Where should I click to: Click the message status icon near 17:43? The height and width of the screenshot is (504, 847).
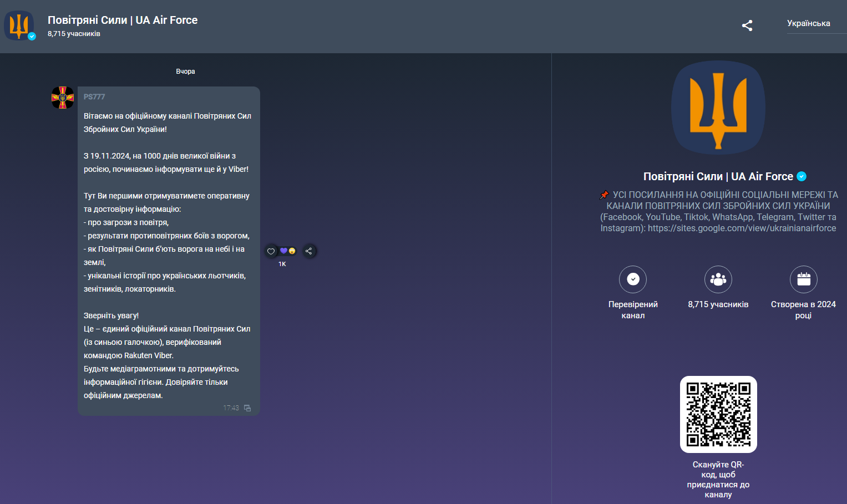point(247,408)
